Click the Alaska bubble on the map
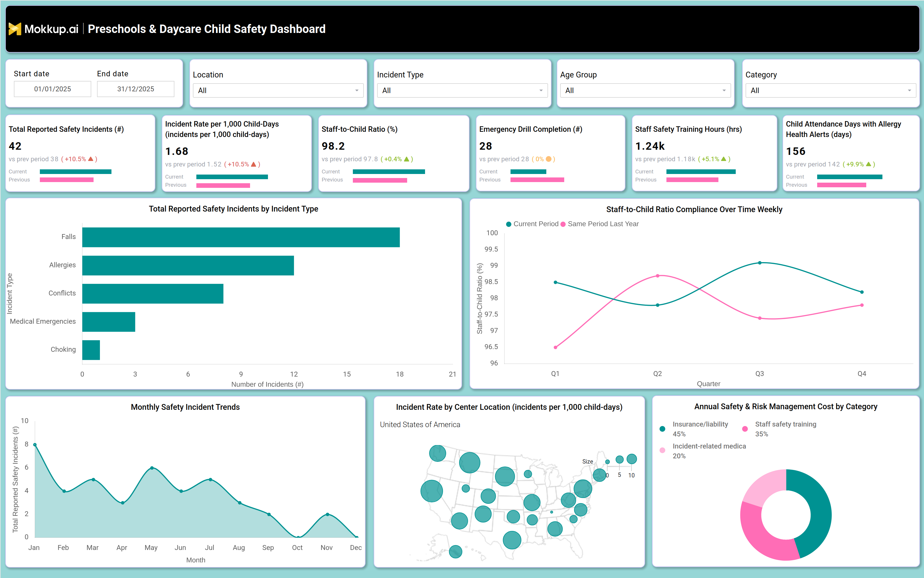 pos(456,552)
